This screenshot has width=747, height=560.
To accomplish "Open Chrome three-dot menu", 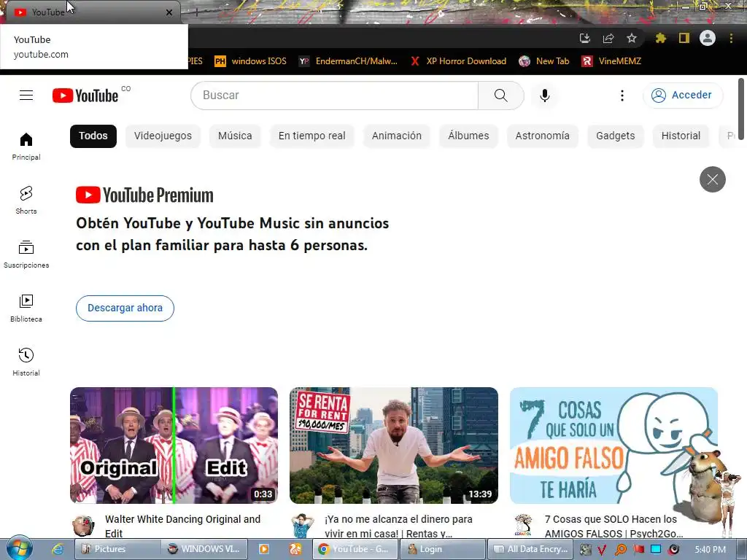I will point(731,38).
